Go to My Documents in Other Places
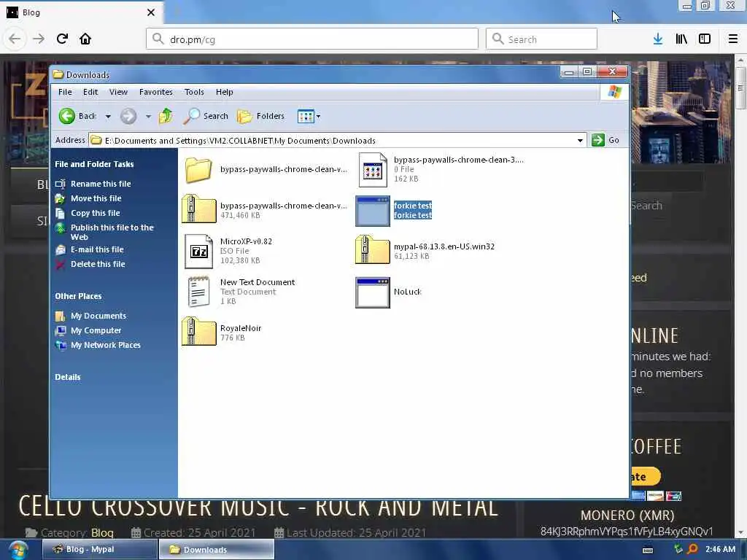The width and height of the screenshot is (747, 560). [98, 316]
